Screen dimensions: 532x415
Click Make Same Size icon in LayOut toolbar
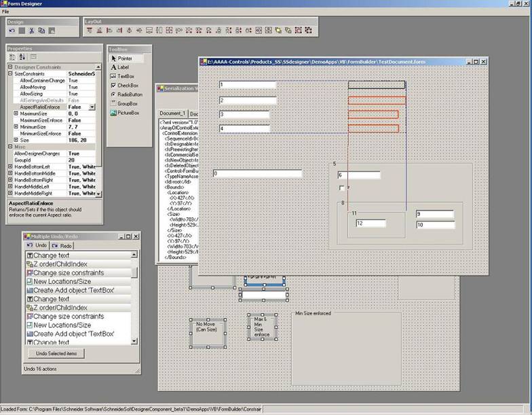pos(169,30)
